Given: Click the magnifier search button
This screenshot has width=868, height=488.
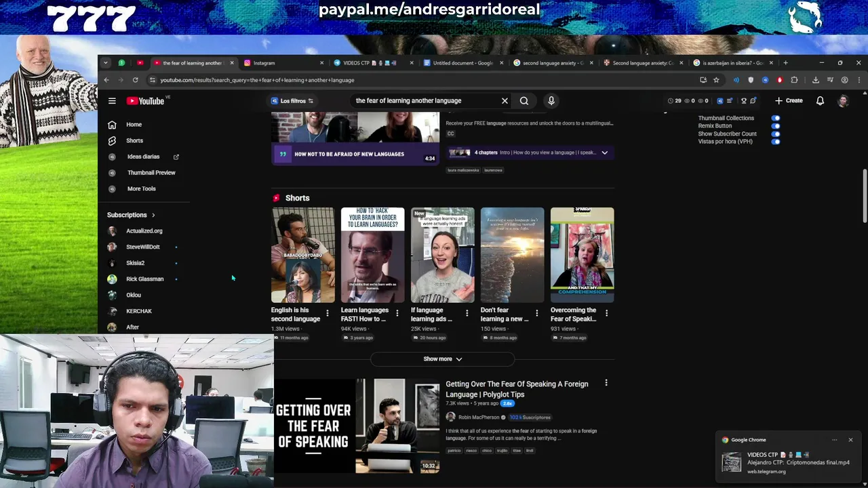Looking at the screenshot, I should 524,101.
